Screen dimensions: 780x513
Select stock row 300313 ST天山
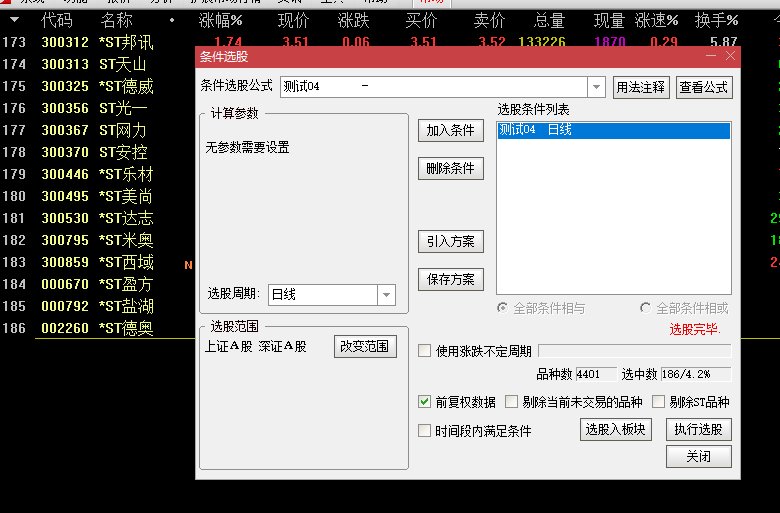click(98, 64)
